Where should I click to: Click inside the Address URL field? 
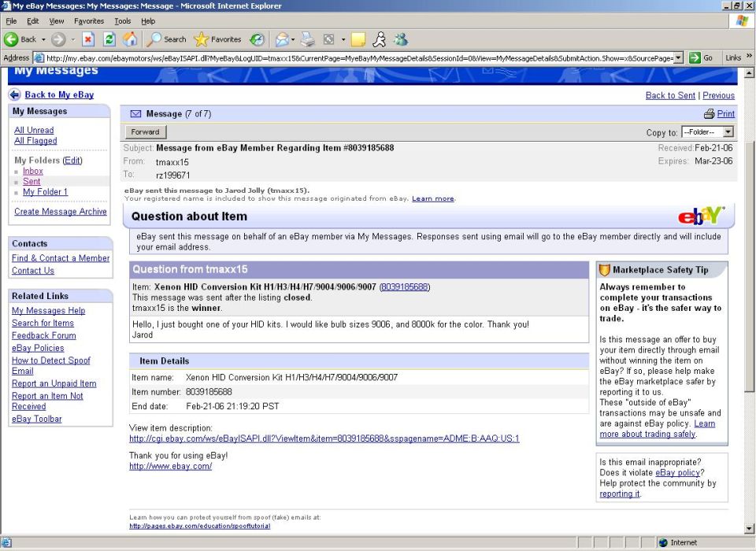click(359, 57)
